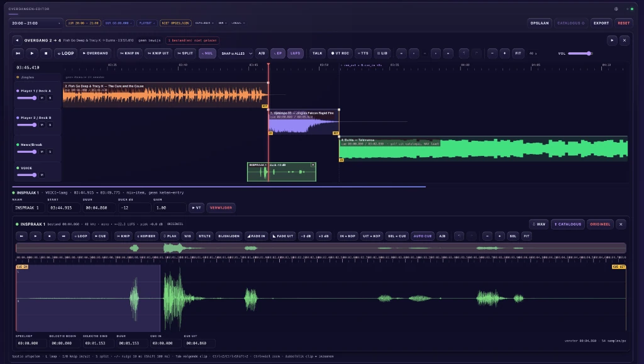
Task: Toggle the EP button
Action: (x=278, y=53)
